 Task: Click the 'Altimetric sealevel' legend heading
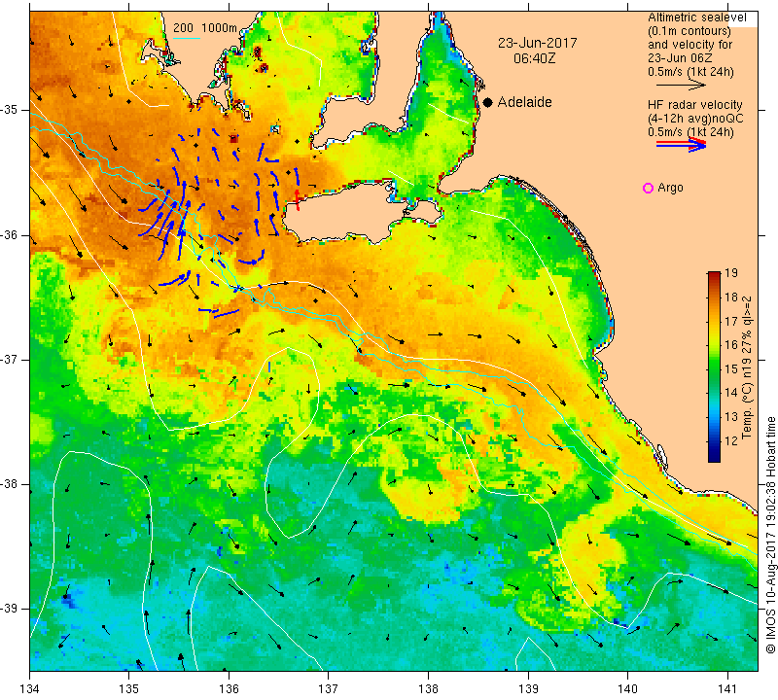pyautogui.click(x=696, y=17)
